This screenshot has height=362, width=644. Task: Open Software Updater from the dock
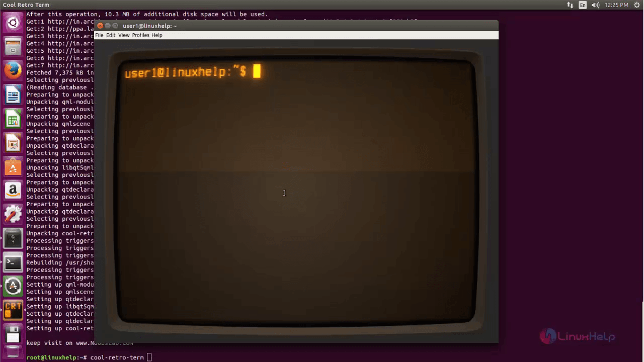[13, 287]
